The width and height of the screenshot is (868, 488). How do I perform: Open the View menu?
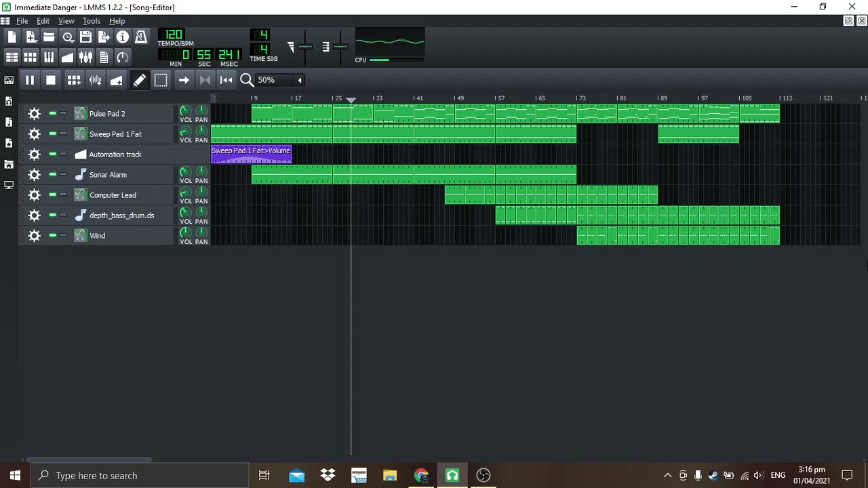point(66,21)
